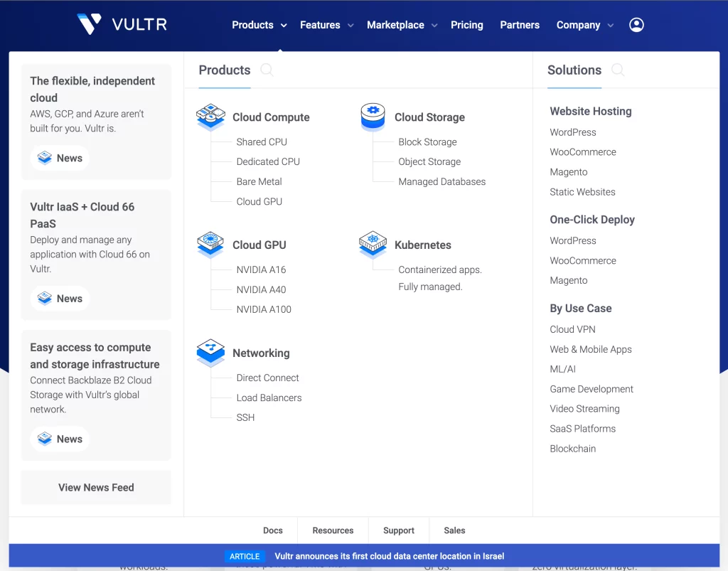Screen dimensions: 728x571
Task: Open Video Streaming use case
Action: [x=585, y=409]
